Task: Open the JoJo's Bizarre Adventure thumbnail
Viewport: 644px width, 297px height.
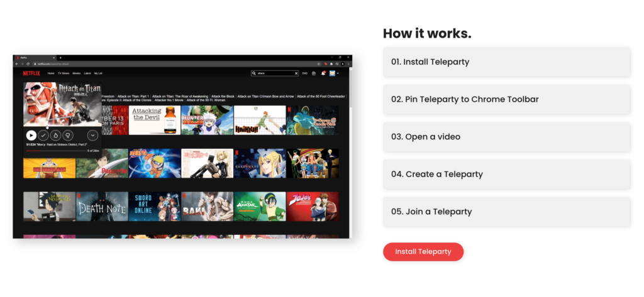Action: click(313, 207)
